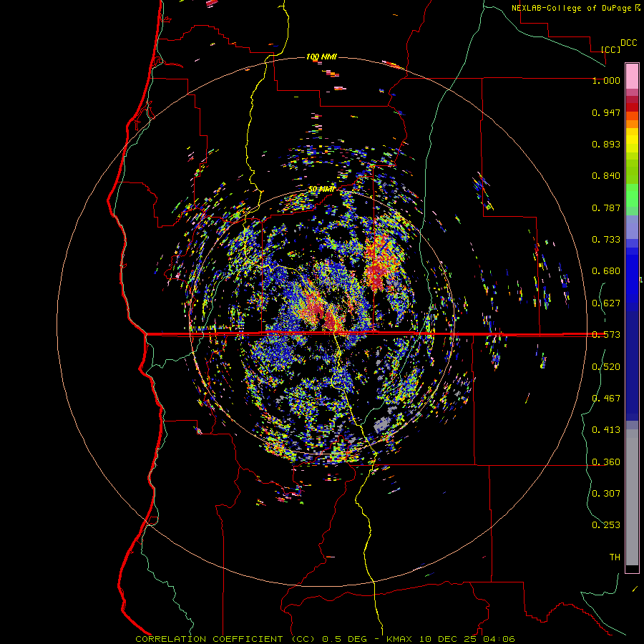
Task: Select the 0.253 scale value
Action: (606, 525)
